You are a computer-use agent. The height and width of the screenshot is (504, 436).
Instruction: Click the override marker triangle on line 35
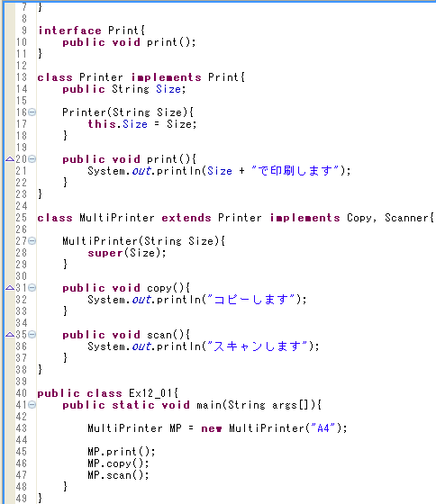pyautogui.click(x=10, y=334)
